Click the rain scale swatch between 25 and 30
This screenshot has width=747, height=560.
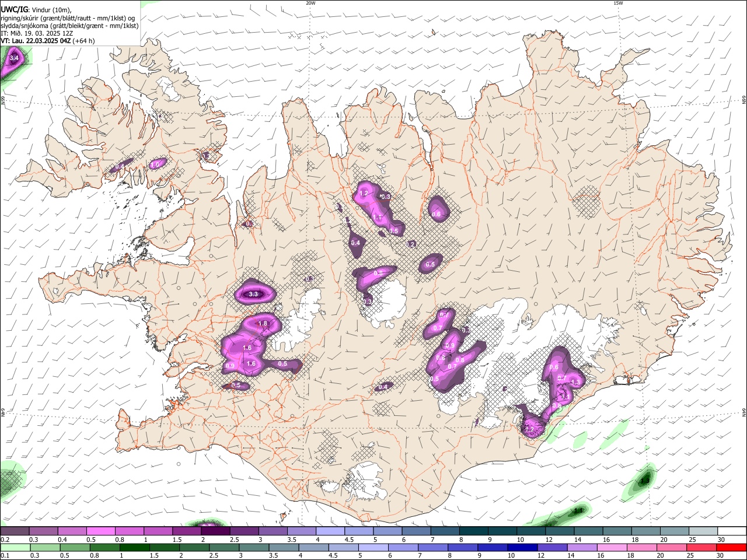702,547
